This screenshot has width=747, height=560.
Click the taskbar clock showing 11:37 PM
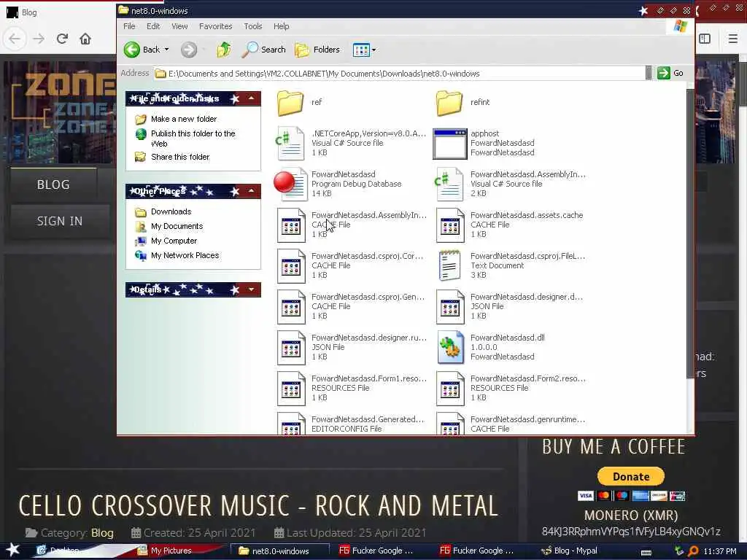720,551
